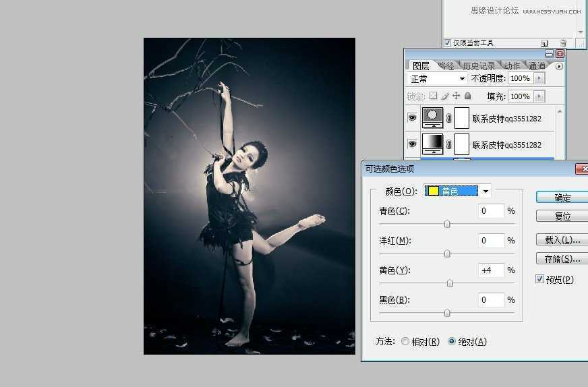The height and width of the screenshot is (387, 588).
Task: Click the 存储(S)... save button
Action: [562, 258]
